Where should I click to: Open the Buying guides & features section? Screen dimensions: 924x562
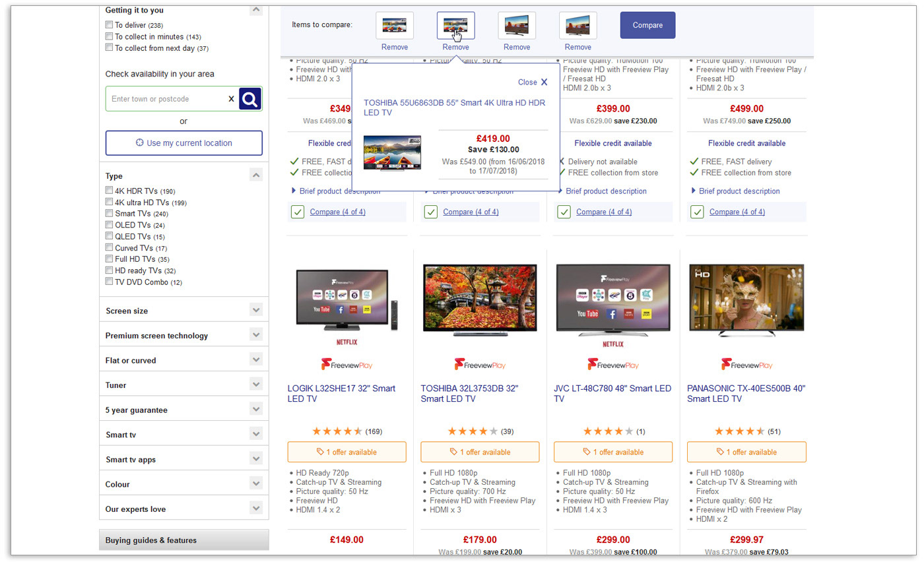(184, 540)
